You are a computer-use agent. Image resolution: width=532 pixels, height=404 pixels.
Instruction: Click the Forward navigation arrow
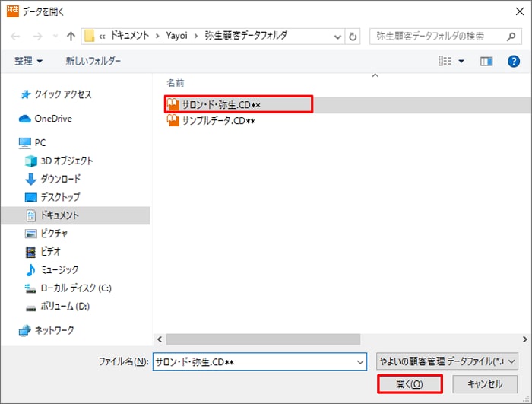click(x=37, y=36)
